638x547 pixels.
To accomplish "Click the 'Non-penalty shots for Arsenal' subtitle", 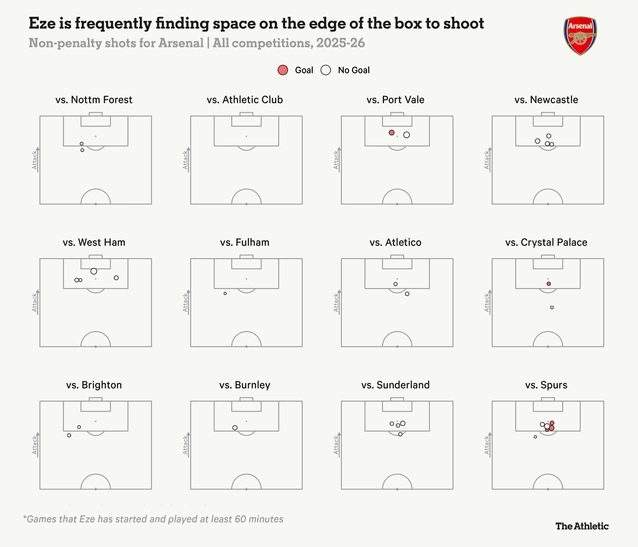I will 205,42.
